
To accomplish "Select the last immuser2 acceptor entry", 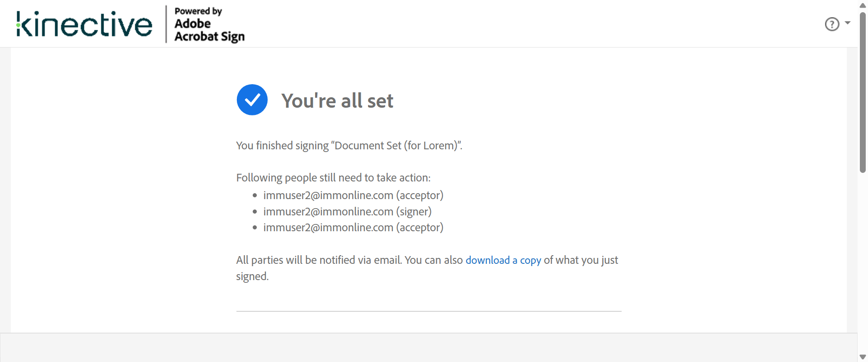I will click(x=353, y=228).
